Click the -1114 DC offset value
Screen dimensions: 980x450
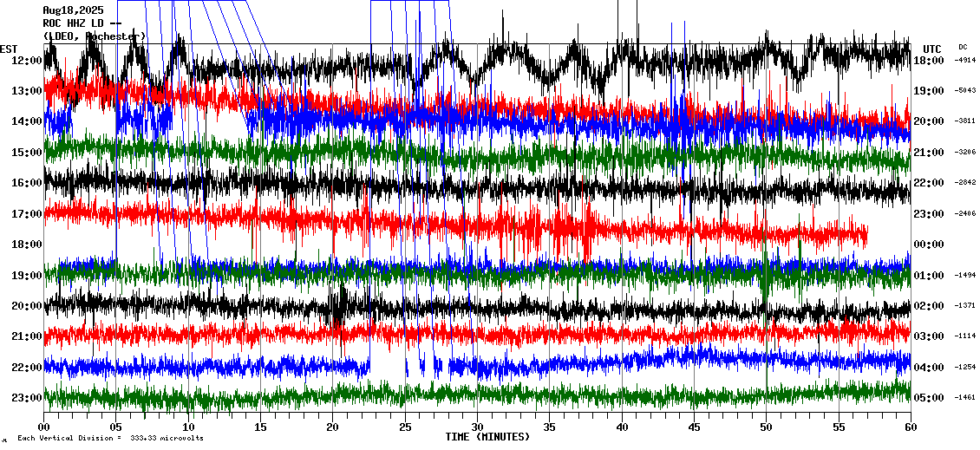pos(965,336)
